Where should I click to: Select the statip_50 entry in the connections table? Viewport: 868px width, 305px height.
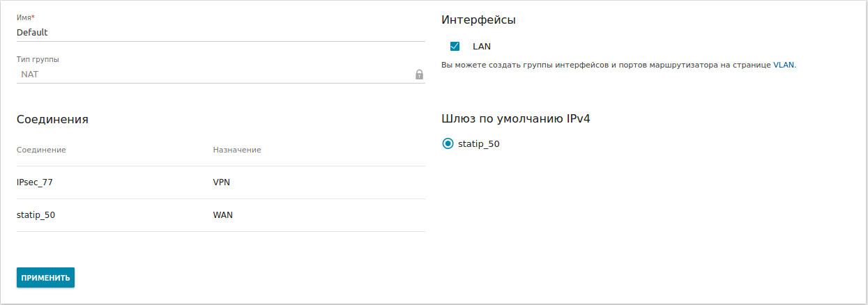(36, 215)
